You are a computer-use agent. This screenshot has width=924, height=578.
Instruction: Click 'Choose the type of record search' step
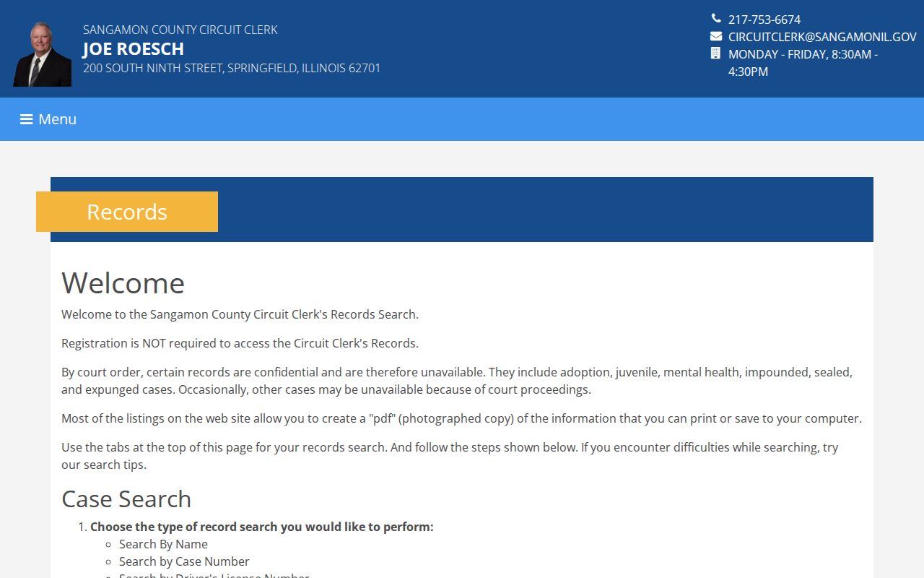tap(262, 527)
